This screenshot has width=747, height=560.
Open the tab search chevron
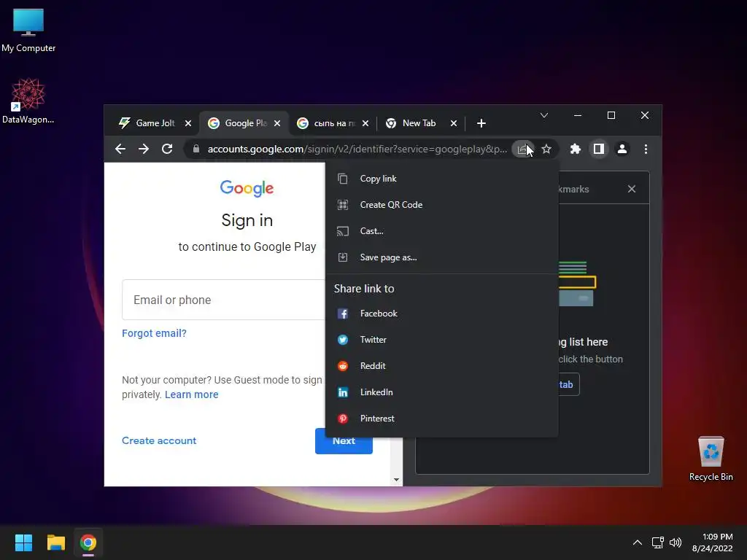coord(544,115)
